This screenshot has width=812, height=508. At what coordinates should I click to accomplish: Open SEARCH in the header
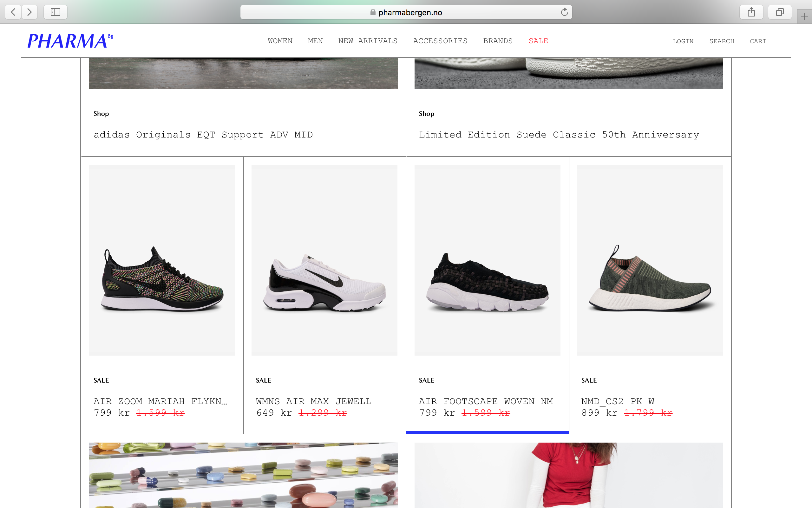pyautogui.click(x=721, y=41)
